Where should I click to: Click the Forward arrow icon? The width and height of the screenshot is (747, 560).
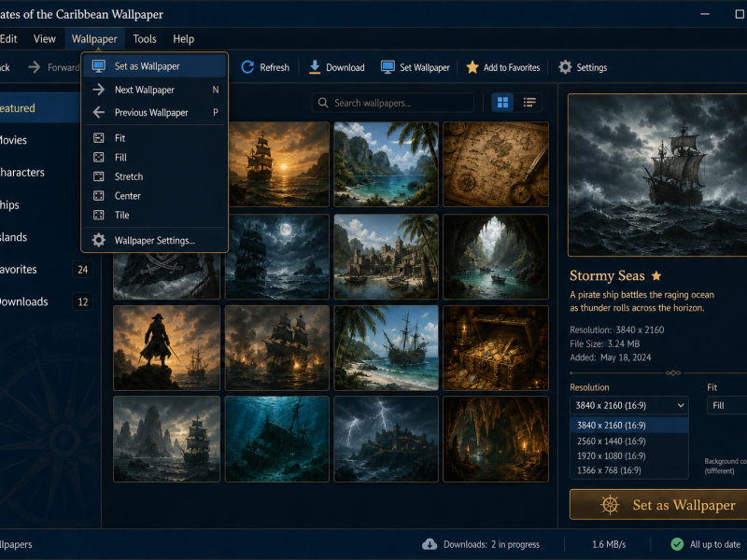point(35,67)
